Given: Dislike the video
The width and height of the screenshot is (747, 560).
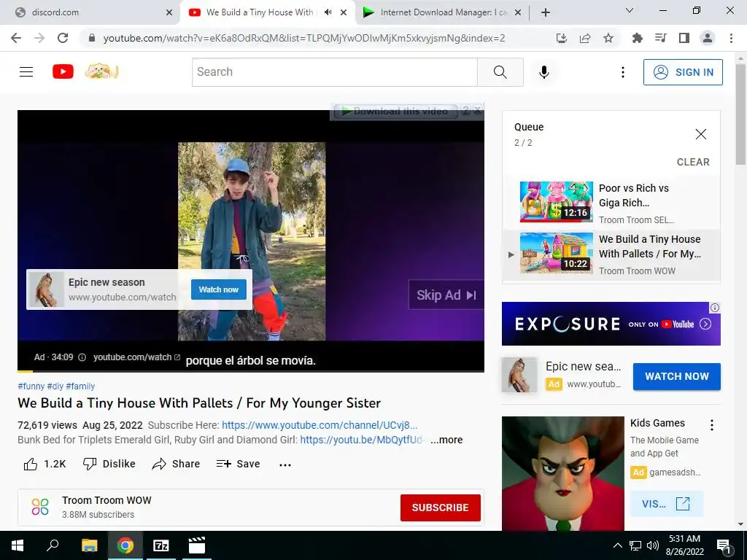Looking at the screenshot, I should tap(109, 464).
